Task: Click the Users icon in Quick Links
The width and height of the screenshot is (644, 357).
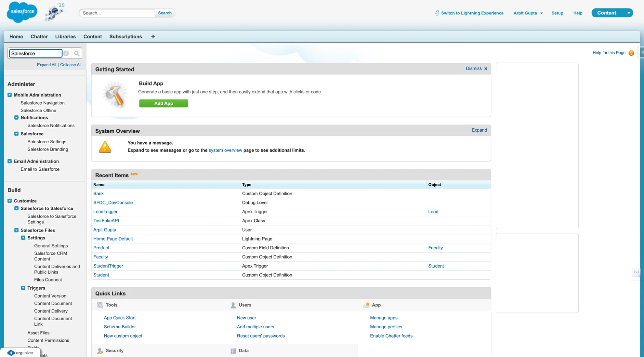Action: [233, 305]
